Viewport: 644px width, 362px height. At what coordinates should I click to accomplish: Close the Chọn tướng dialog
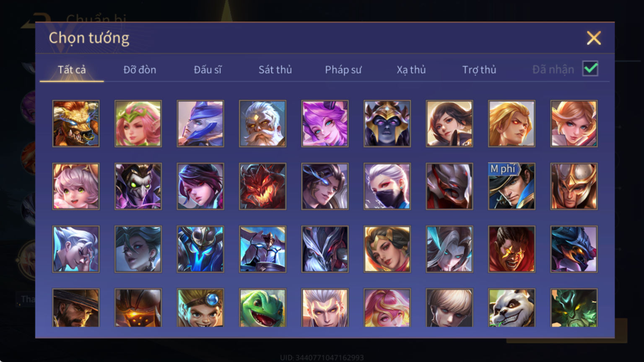coord(594,38)
